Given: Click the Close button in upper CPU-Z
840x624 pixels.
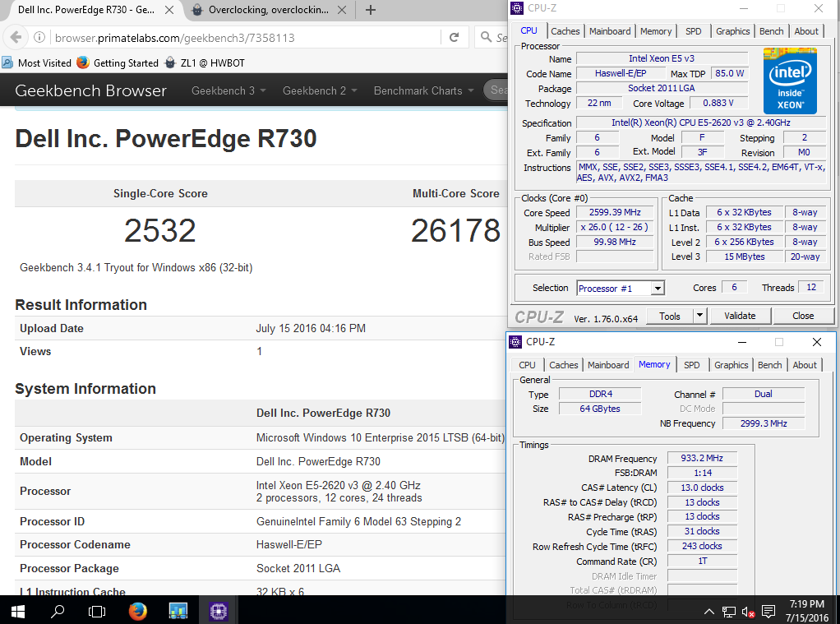Looking at the screenshot, I should pyautogui.click(x=803, y=316).
